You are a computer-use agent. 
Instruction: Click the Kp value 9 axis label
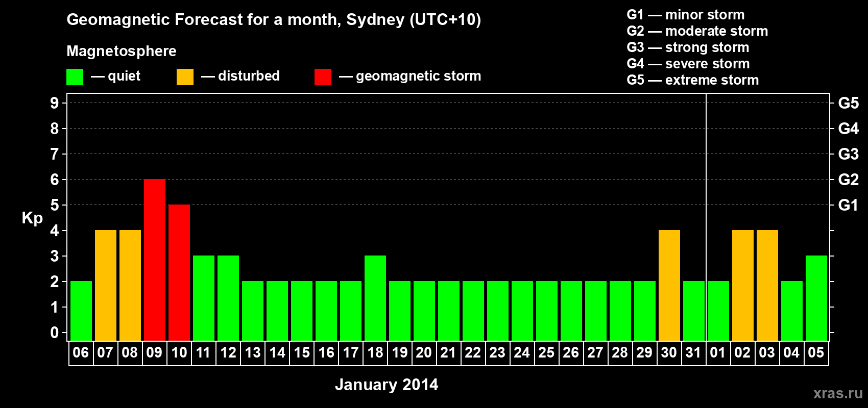click(55, 103)
